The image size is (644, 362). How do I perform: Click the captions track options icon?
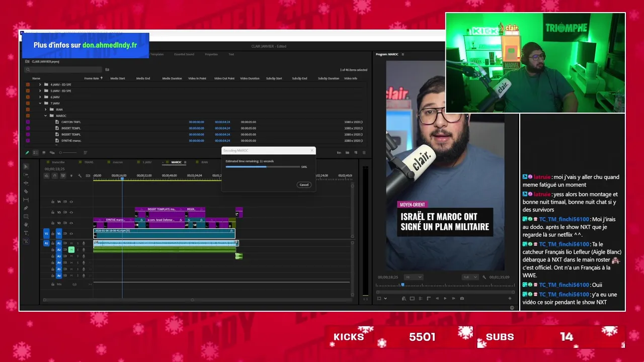pos(88,175)
